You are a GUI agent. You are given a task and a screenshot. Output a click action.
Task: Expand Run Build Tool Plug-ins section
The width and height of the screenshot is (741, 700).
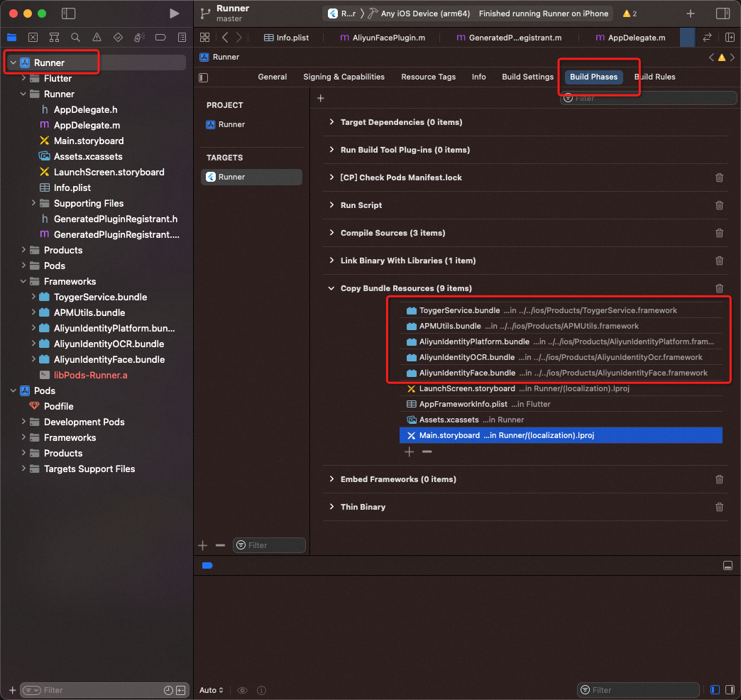click(x=331, y=150)
